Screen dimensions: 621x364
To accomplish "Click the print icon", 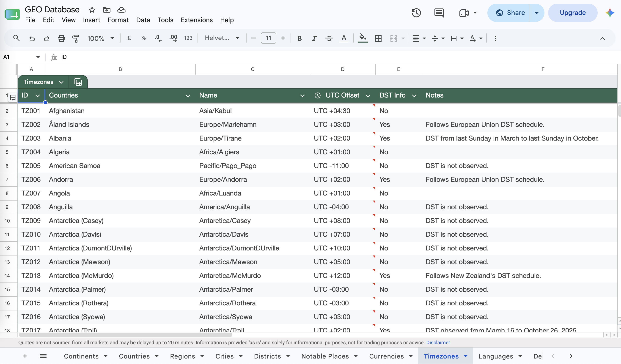I will tap(61, 38).
